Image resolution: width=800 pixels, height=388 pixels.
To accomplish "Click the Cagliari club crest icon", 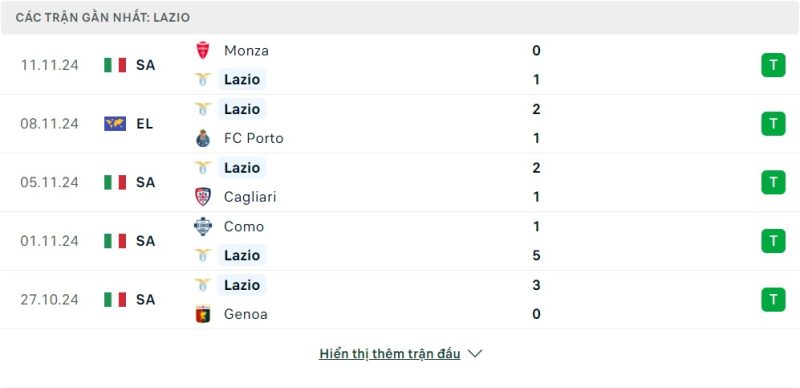I will click(x=203, y=197).
